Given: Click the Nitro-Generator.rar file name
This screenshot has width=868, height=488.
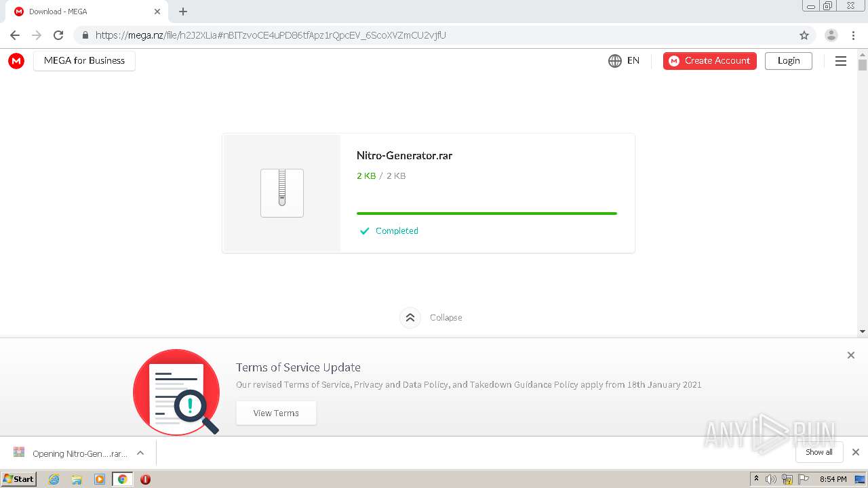Looking at the screenshot, I should [x=404, y=155].
